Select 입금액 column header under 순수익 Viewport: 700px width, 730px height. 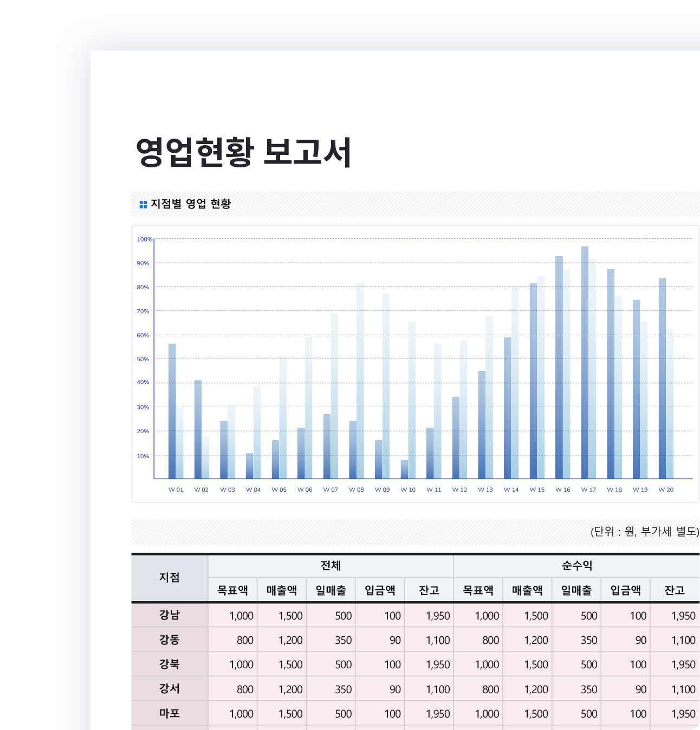click(x=625, y=590)
